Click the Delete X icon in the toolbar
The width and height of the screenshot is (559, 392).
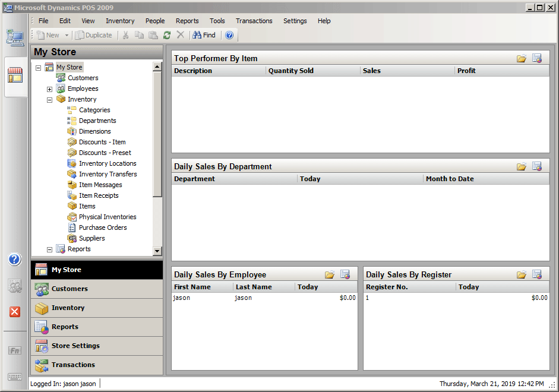point(181,35)
